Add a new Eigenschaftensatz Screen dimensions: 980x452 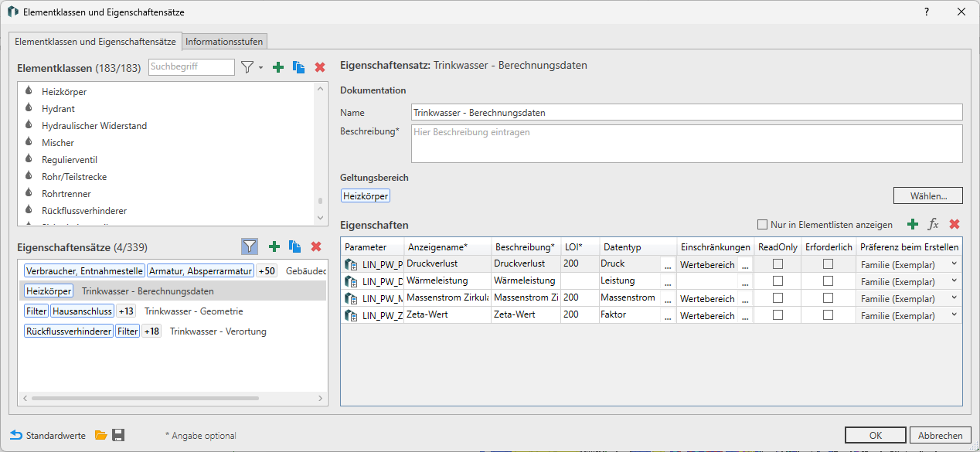pyautogui.click(x=274, y=246)
